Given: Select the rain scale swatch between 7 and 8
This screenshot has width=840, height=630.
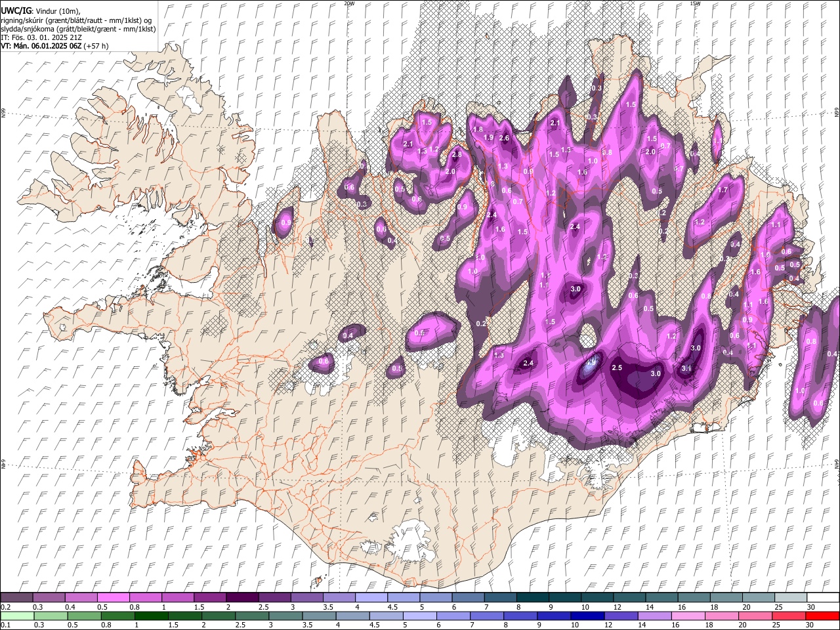Looking at the screenshot, I should [x=487, y=616].
